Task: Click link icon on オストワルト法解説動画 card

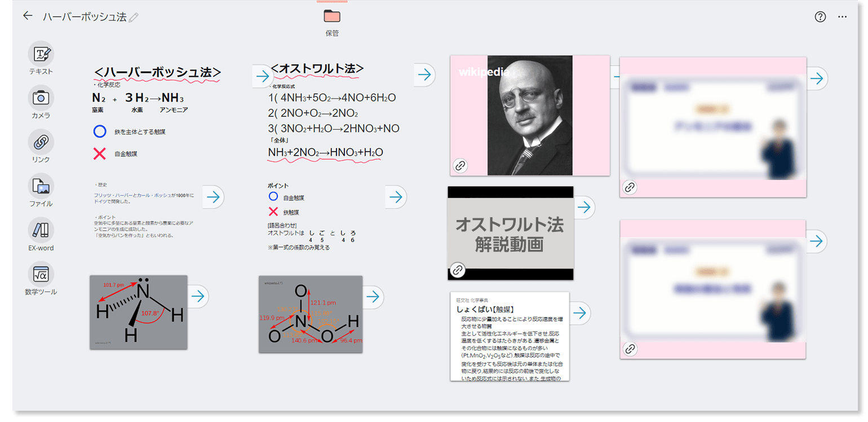Action: 458,270
